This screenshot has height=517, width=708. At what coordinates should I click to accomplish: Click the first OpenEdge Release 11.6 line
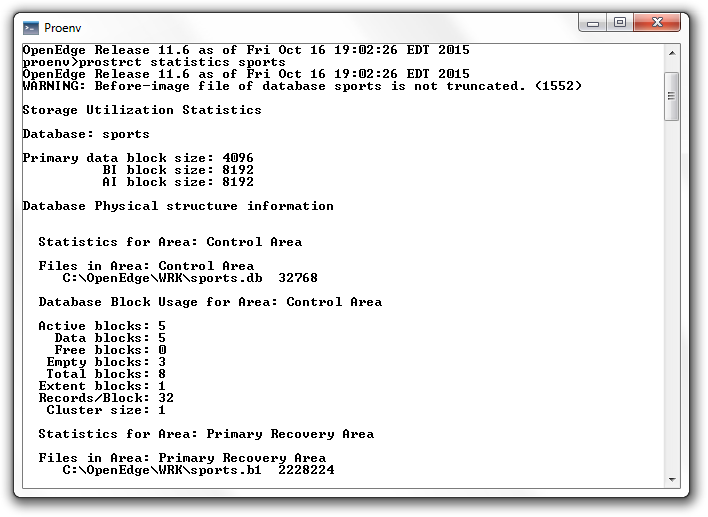(x=246, y=50)
